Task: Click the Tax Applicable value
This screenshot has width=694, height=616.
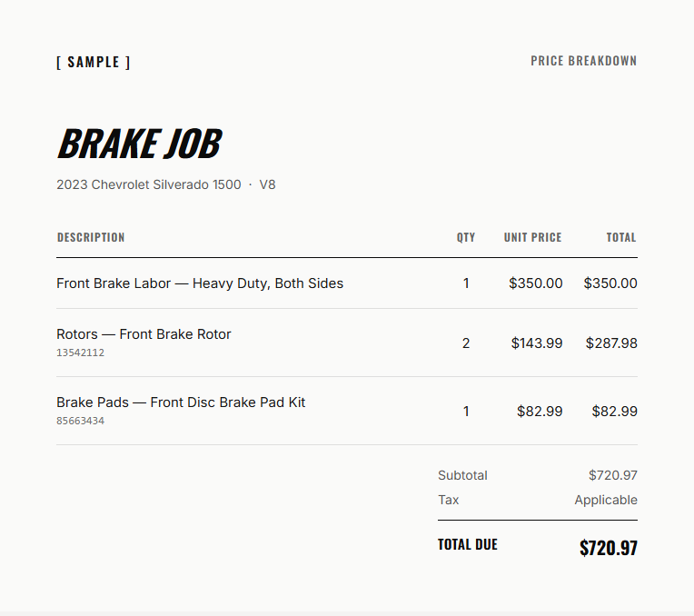Action: pyautogui.click(x=606, y=500)
